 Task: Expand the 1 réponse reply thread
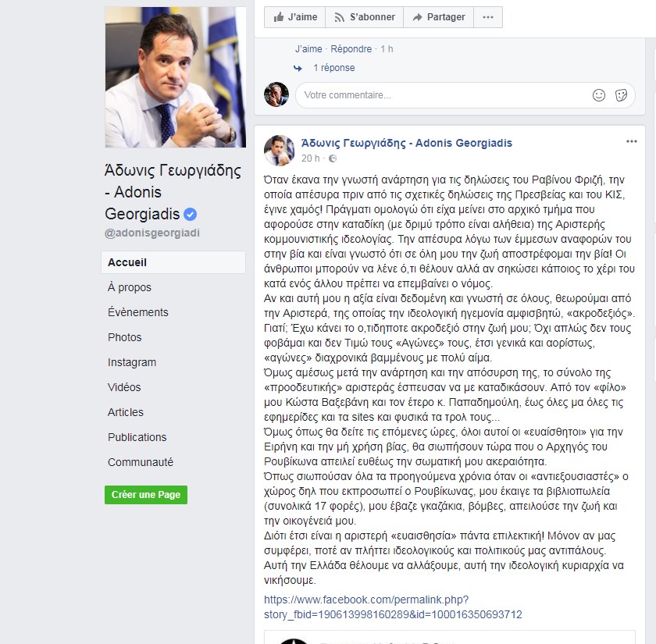click(x=334, y=68)
